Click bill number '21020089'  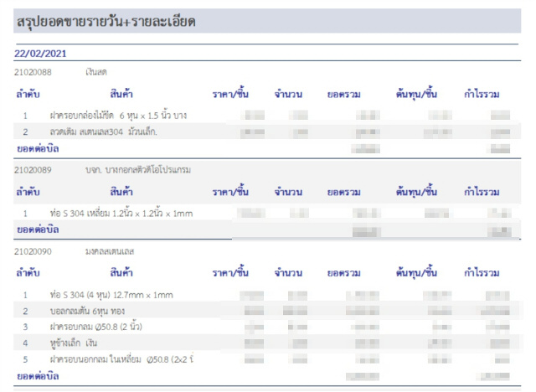coord(33,170)
